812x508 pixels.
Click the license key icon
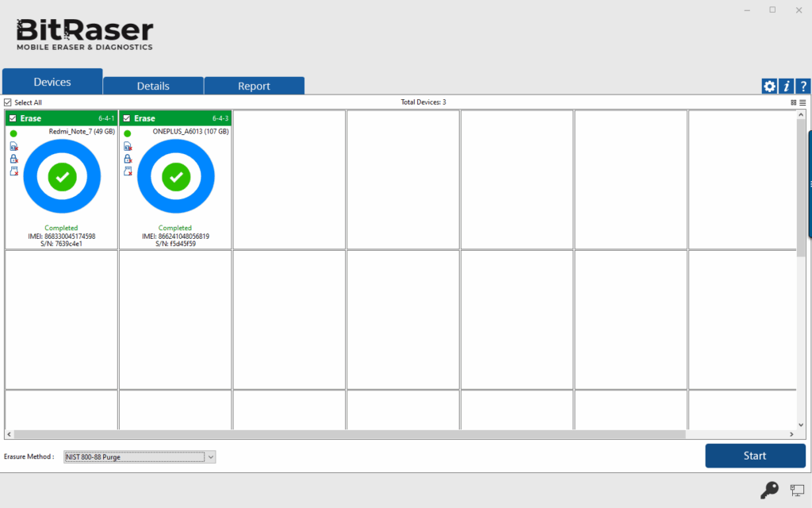pyautogui.click(x=769, y=489)
